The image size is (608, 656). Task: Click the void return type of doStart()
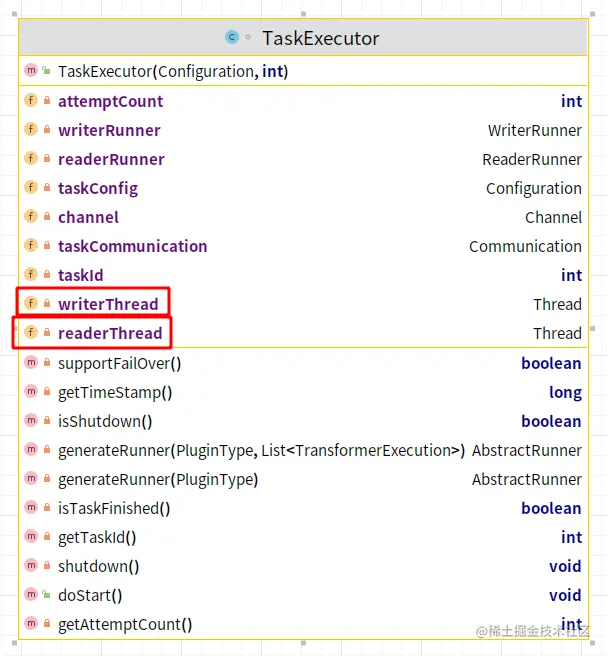[x=565, y=595]
